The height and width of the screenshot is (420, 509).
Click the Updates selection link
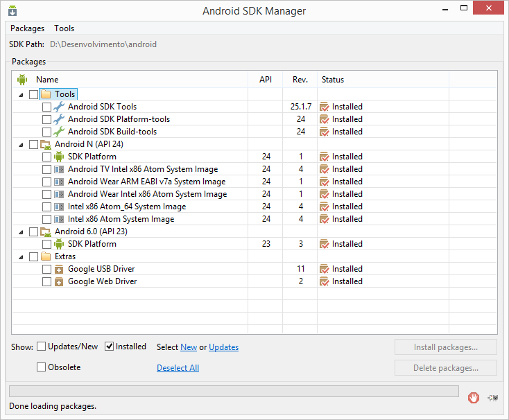[x=223, y=347]
